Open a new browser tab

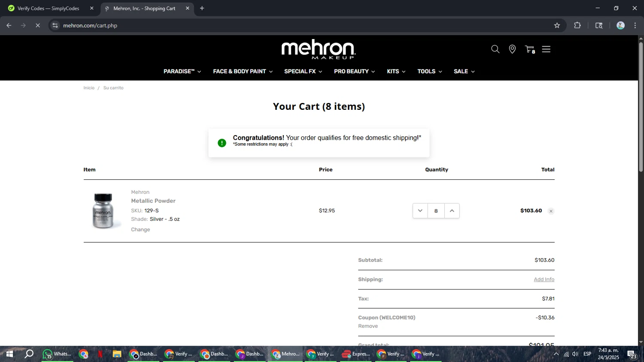tap(202, 8)
